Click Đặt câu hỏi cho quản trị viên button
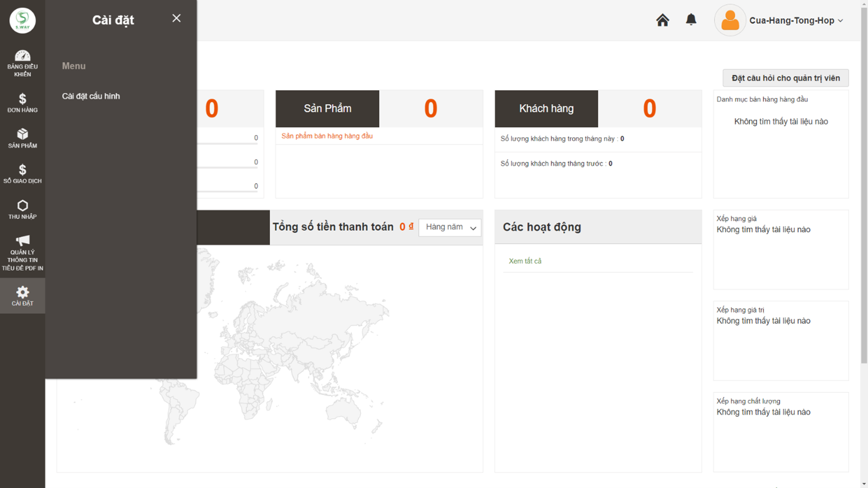 785,78
